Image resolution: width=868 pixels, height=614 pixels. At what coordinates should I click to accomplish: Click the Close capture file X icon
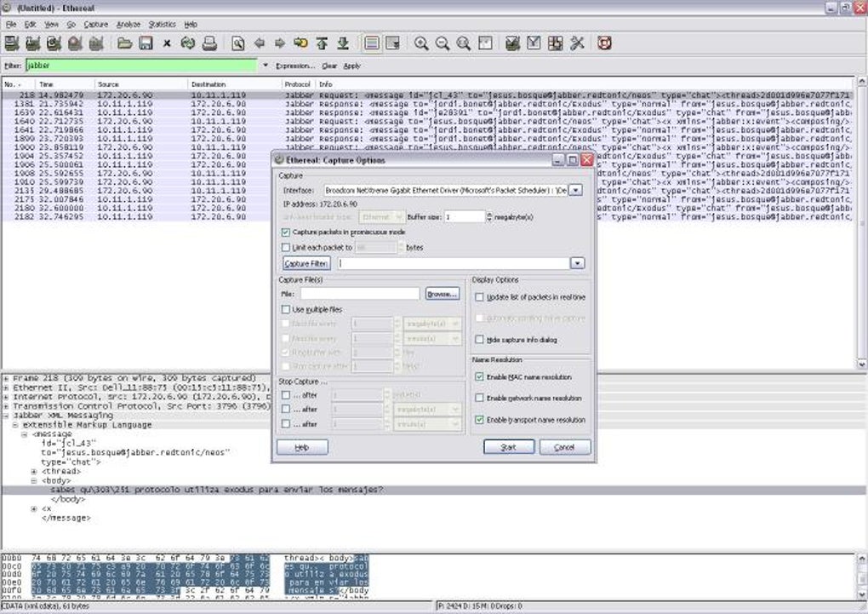(x=167, y=43)
